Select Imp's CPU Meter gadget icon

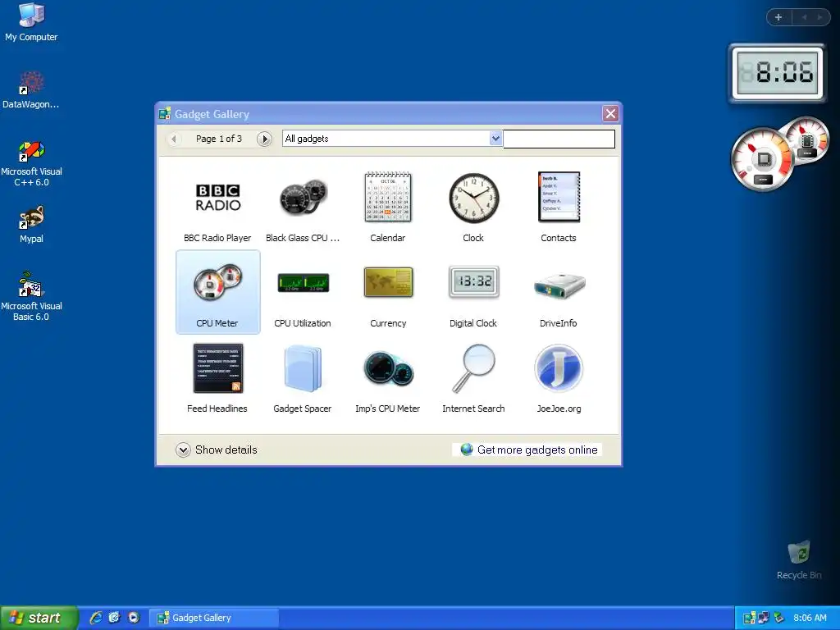[x=388, y=368]
